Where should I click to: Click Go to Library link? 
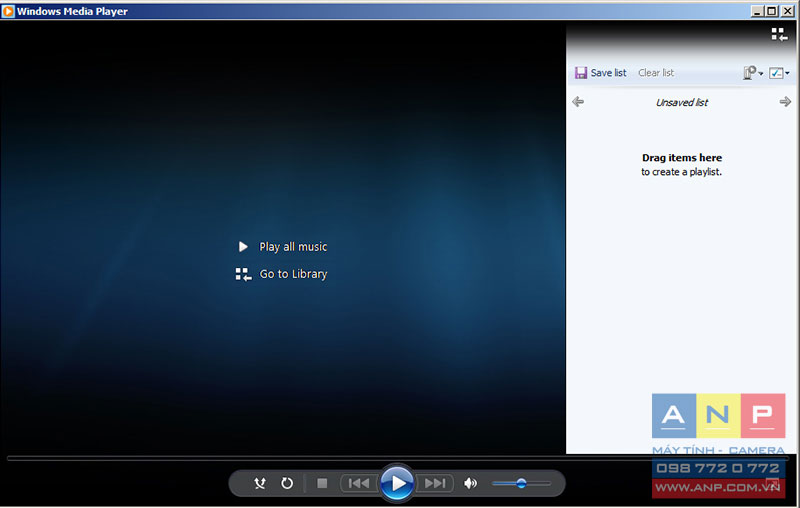(x=293, y=274)
